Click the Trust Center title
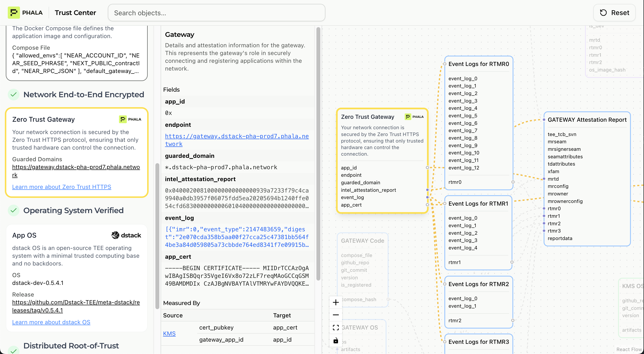The height and width of the screenshot is (354, 644). click(x=75, y=12)
